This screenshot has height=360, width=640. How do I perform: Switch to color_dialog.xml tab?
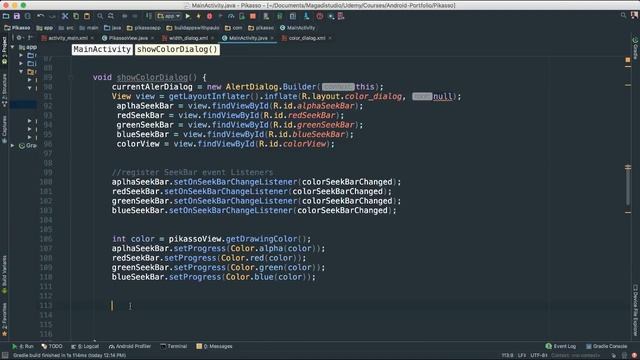[x=307, y=38]
